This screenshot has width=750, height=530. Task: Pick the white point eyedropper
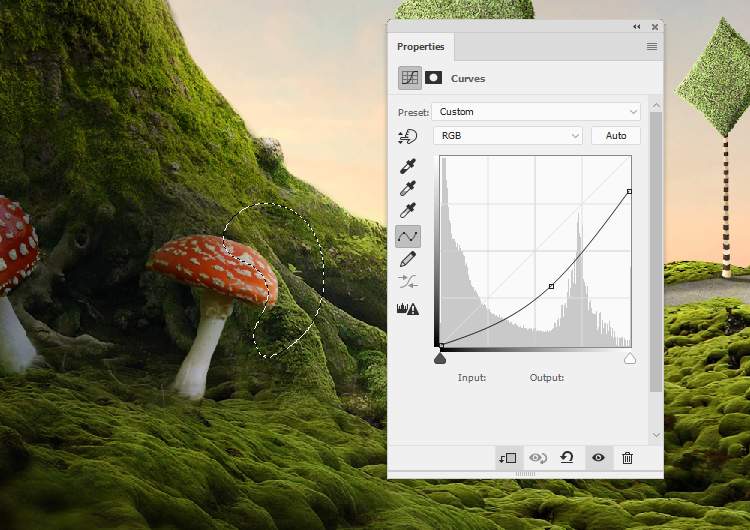point(407,211)
